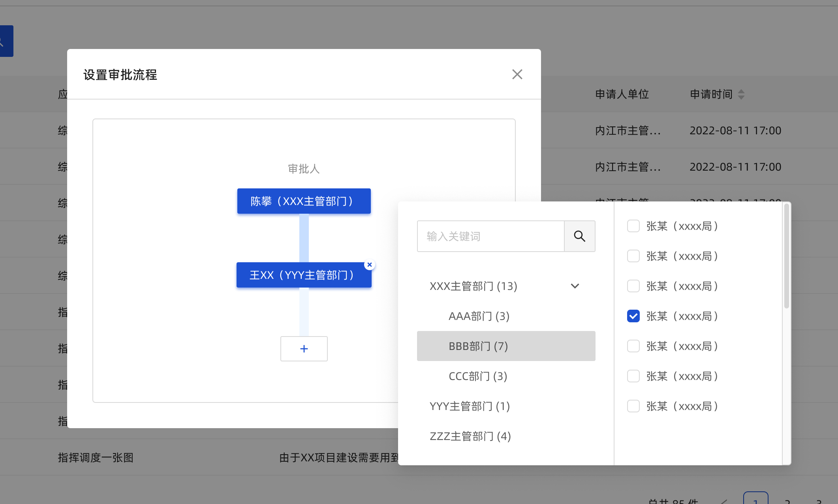Collapse the XXX主管部门 (13) chevron

pyautogui.click(x=575, y=286)
